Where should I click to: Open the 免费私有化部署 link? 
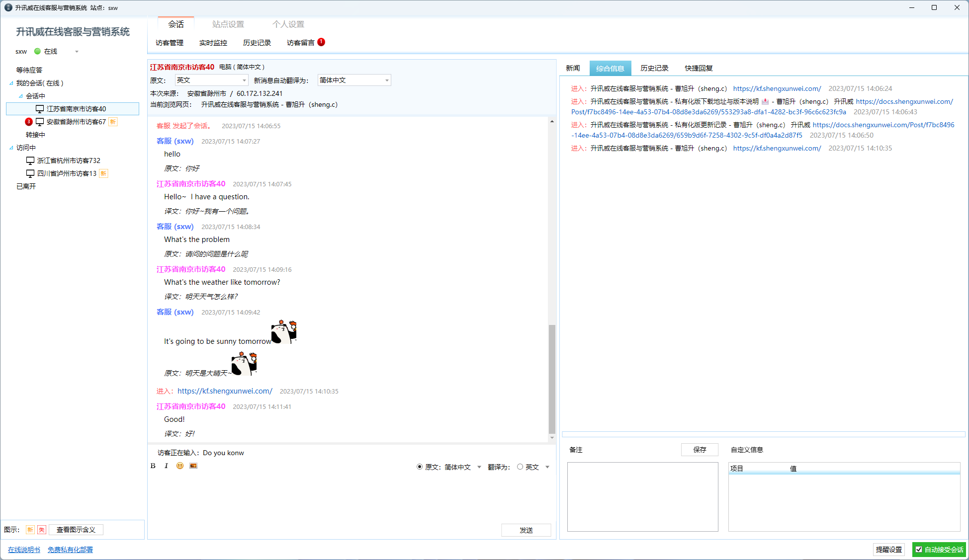(x=70, y=550)
